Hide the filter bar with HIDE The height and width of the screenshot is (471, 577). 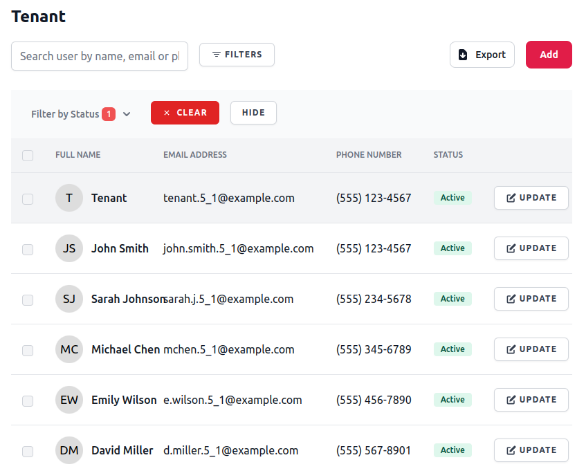pyautogui.click(x=253, y=113)
